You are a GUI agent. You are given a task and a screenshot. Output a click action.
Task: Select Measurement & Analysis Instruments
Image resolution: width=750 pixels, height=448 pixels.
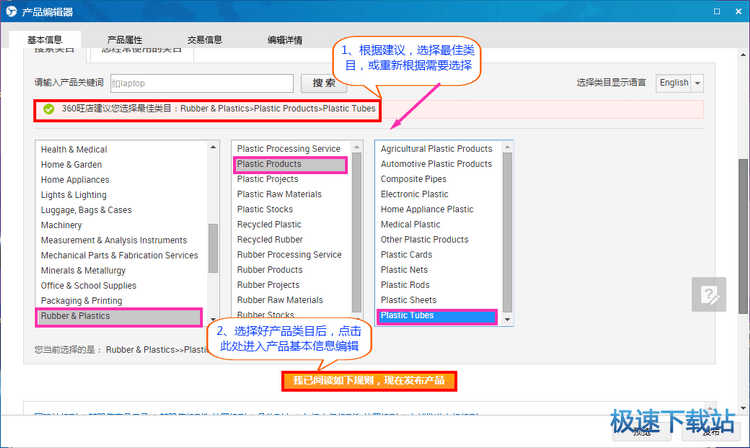114,240
